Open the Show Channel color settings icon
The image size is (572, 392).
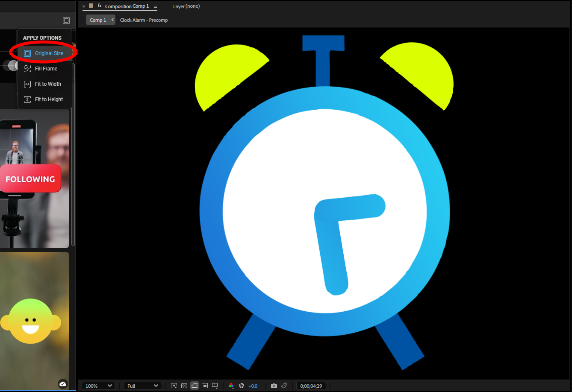(231, 385)
